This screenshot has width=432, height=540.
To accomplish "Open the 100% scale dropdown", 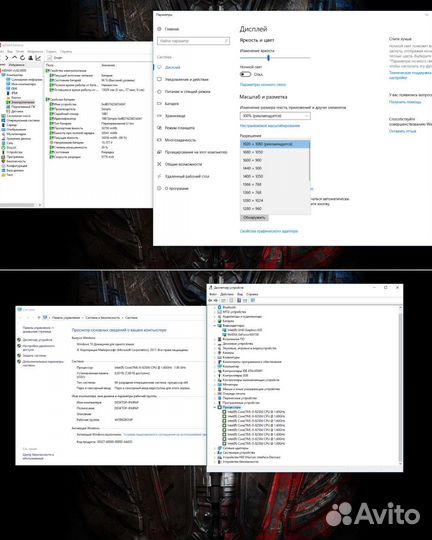I will pyautogui.click(x=275, y=116).
